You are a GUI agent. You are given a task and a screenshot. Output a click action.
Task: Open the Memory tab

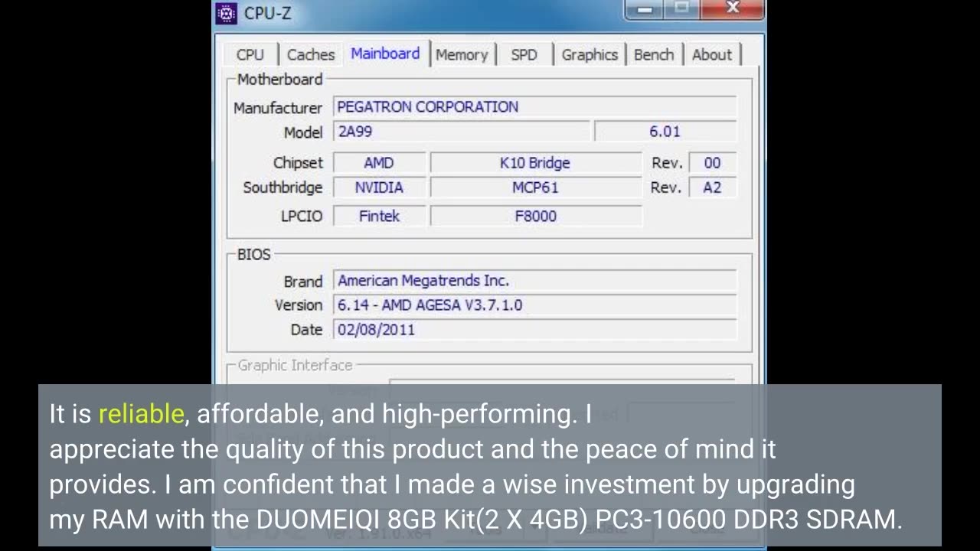click(x=462, y=54)
